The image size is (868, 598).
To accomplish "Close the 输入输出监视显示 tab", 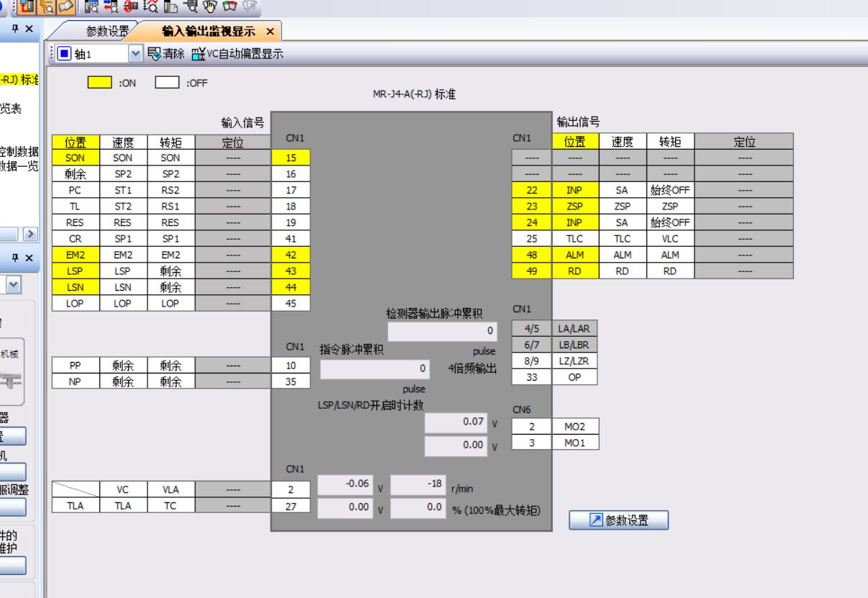I will (x=270, y=31).
